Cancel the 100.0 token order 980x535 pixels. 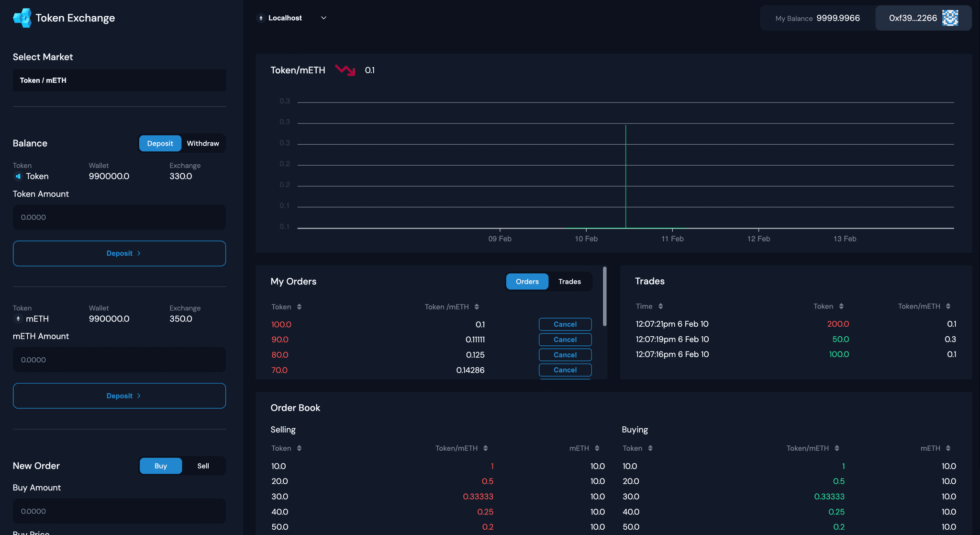pyautogui.click(x=565, y=324)
